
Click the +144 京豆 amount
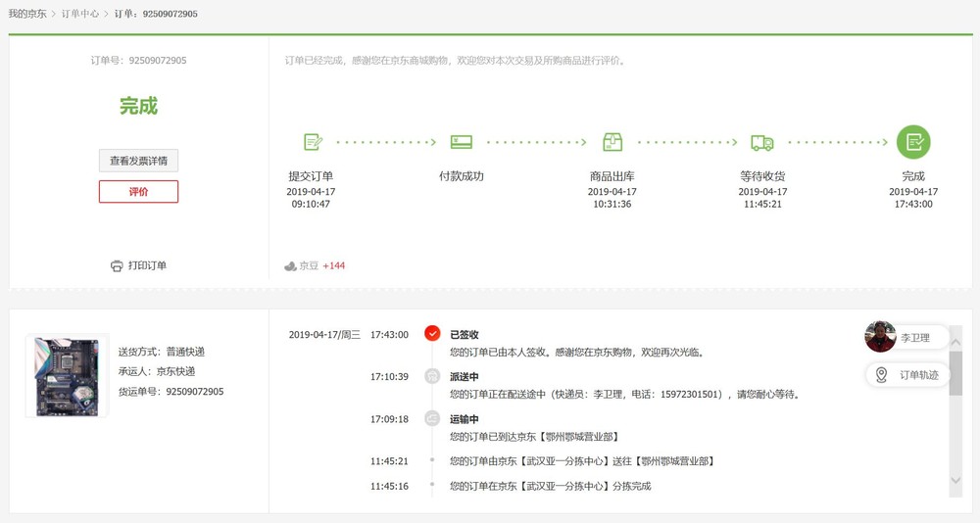coord(334,265)
